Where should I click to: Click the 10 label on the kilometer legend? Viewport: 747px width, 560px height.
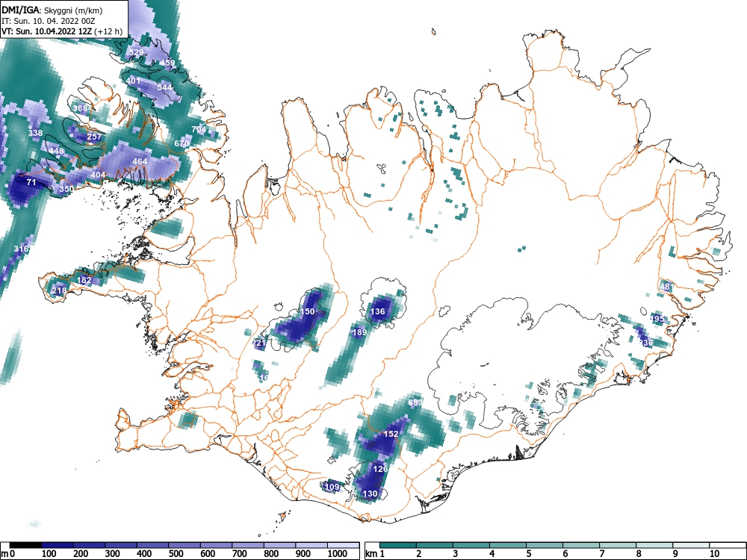click(x=713, y=554)
